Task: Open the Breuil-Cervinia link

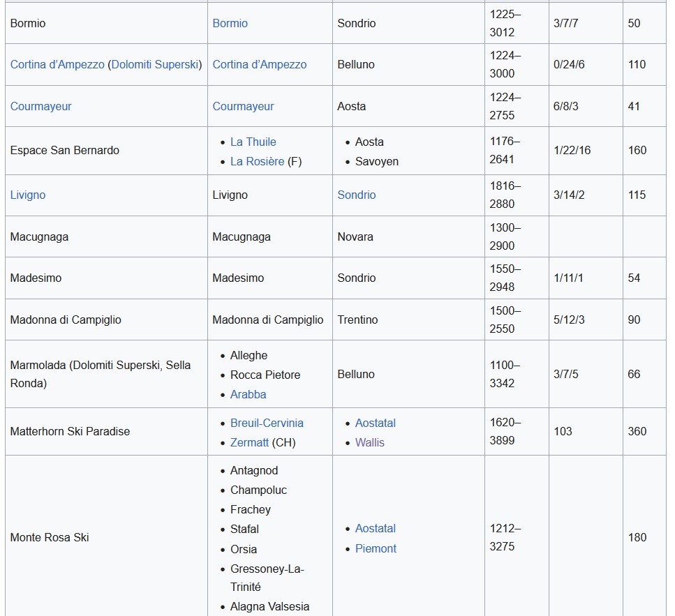Action: (267, 423)
